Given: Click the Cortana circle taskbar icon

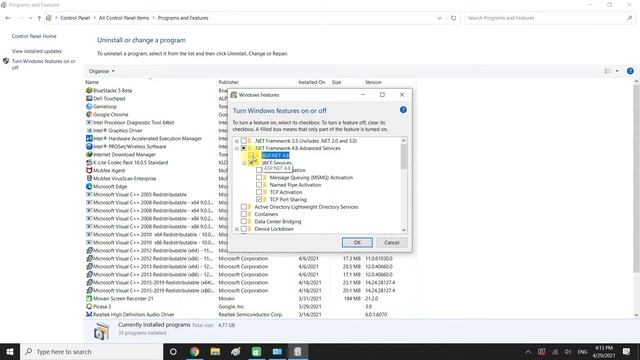Looking at the screenshot, I should 173,351.
